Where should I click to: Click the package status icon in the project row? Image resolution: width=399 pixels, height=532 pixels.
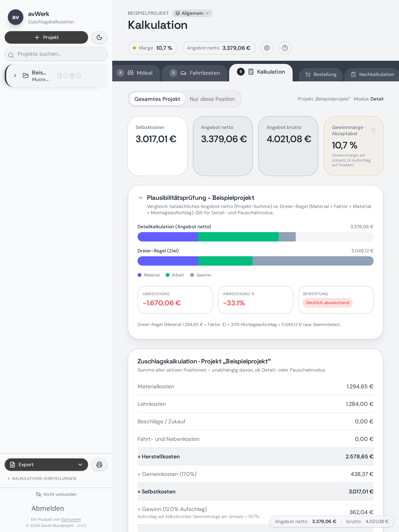(72, 76)
